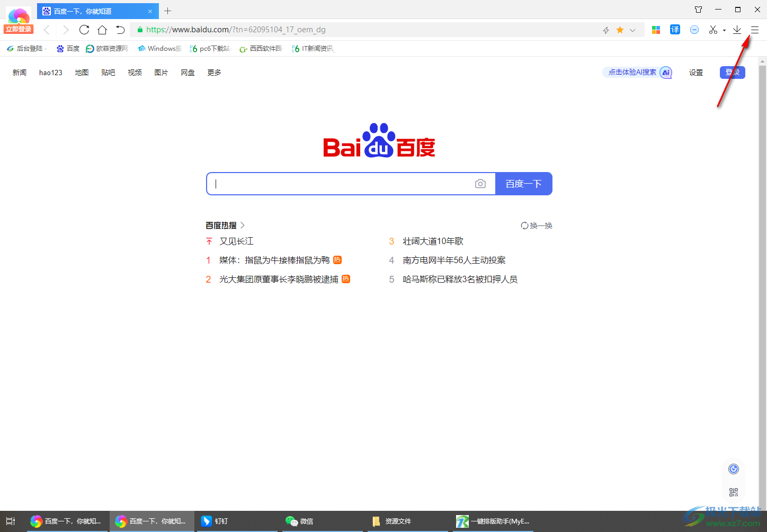Open hot search 又见长江
The height and width of the screenshot is (532, 767).
pyautogui.click(x=237, y=241)
